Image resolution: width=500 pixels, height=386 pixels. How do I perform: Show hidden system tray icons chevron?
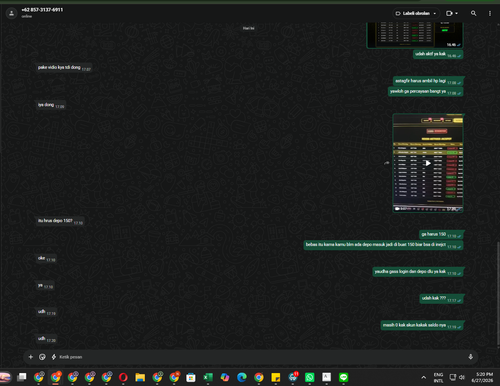[x=423, y=377]
